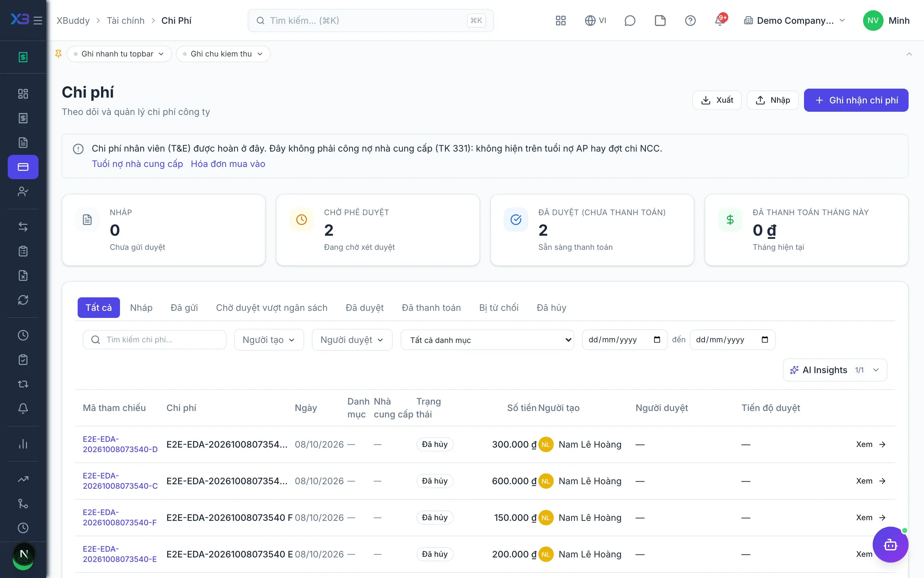This screenshot has width=924, height=578.
Task: Focus the global Tìm kiếm search box
Action: [370, 21]
